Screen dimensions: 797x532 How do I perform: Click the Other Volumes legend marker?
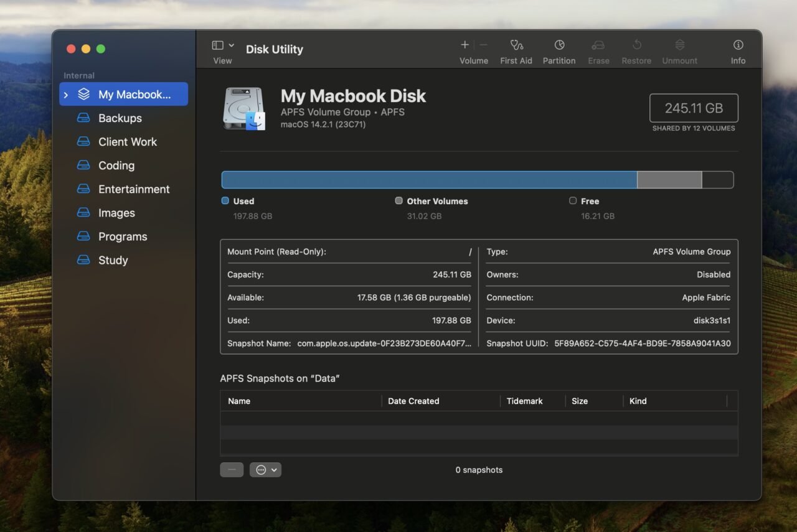click(398, 200)
